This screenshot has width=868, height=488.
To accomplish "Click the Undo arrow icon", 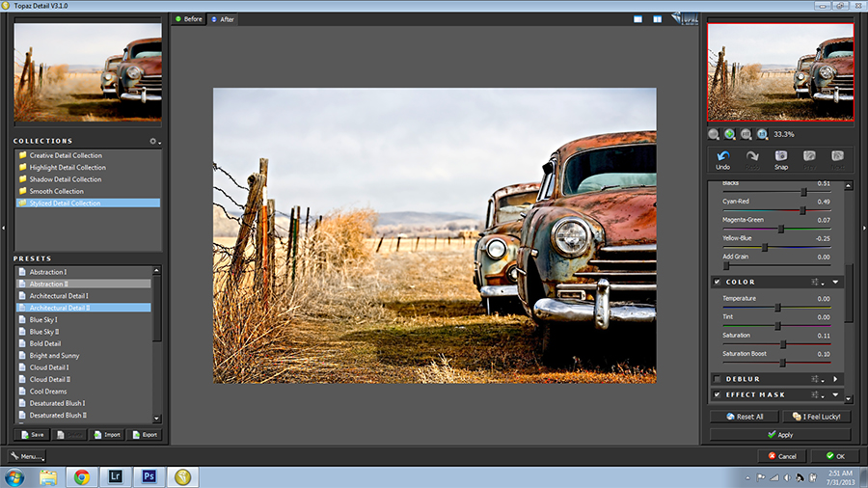I will tap(722, 155).
